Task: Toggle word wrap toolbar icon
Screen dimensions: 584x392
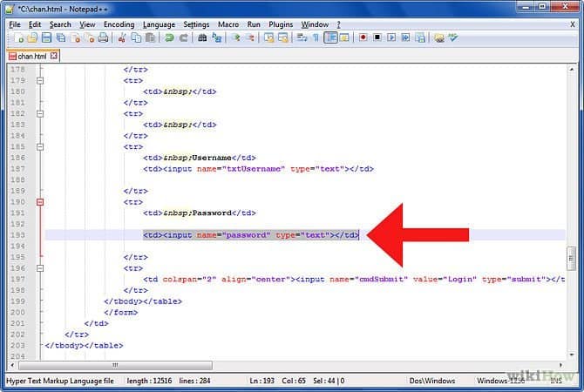Action: pyautogui.click(x=302, y=37)
